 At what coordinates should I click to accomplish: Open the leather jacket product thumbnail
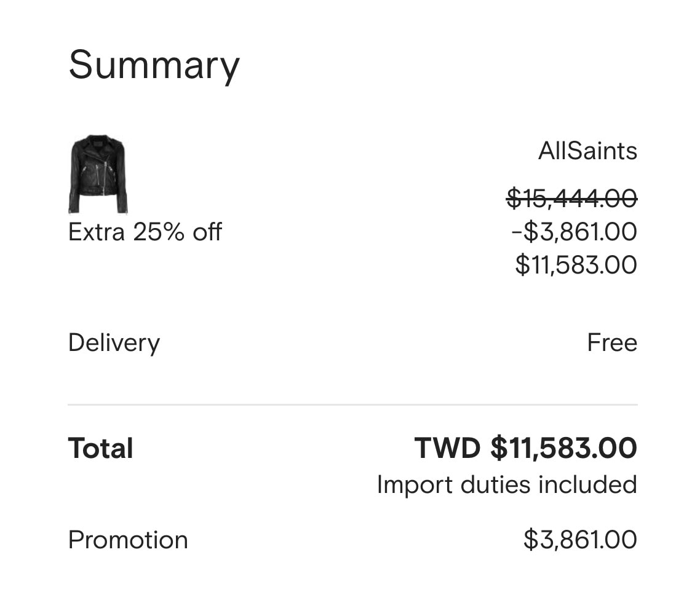coord(98,174)
